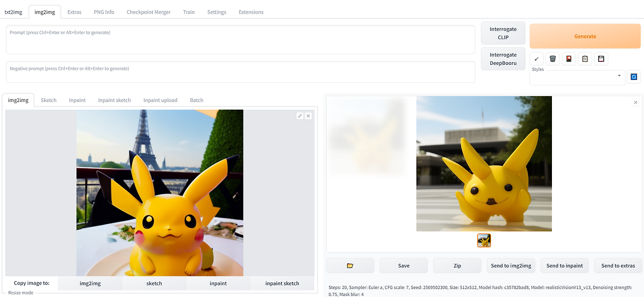Image resolution: width=644 pixels, height=297 pixels.
Task: Switch to the Inpaint sub-tab
Action: click(77, 100)
